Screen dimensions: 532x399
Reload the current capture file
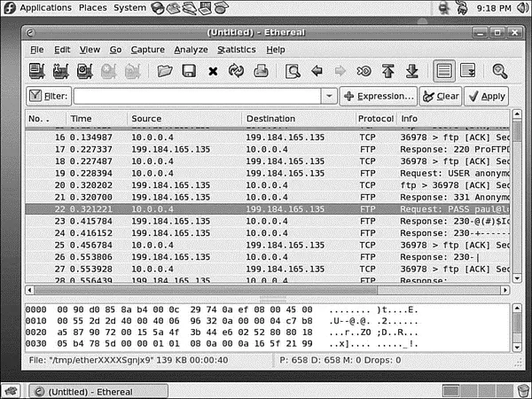click(x=237, y=71)
